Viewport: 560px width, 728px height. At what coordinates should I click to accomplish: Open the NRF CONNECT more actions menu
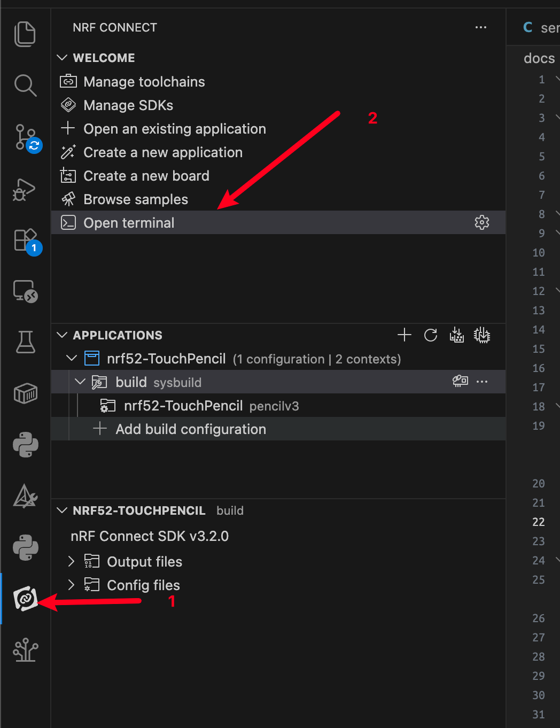tap(480, 27)
